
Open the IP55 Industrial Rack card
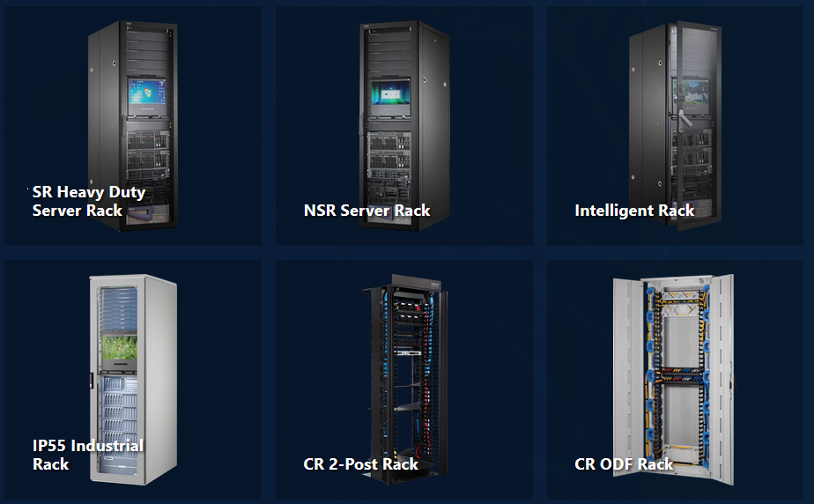pyautogui.click(x=133, y=380)
